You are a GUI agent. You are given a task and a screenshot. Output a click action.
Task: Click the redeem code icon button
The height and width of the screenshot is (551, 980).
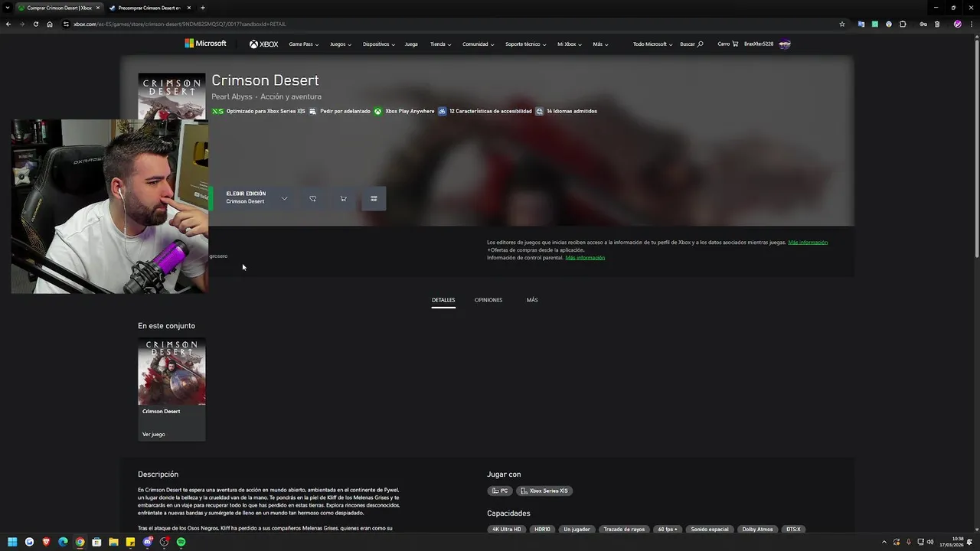click(x=374, y=199)
